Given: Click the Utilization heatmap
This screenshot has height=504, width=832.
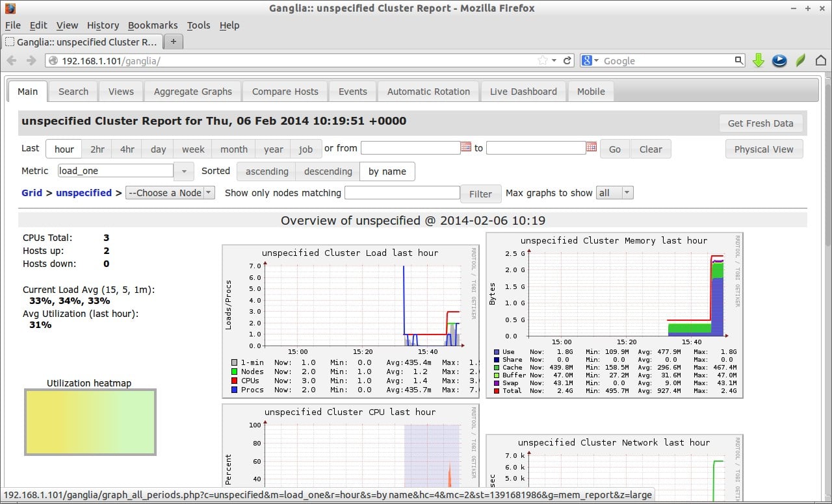Looking at the screenshot, I should pyautogui.click(x=90, y=422).
